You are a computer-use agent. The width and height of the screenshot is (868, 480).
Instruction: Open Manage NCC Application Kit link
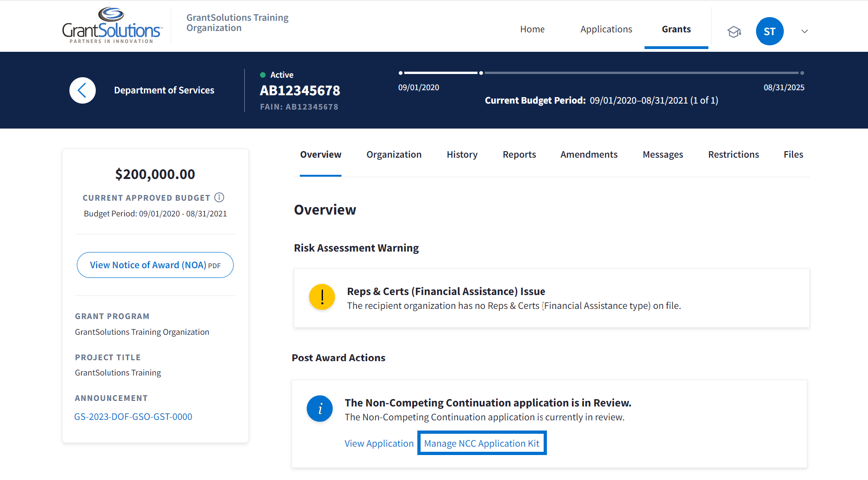[x=482, y=443]
